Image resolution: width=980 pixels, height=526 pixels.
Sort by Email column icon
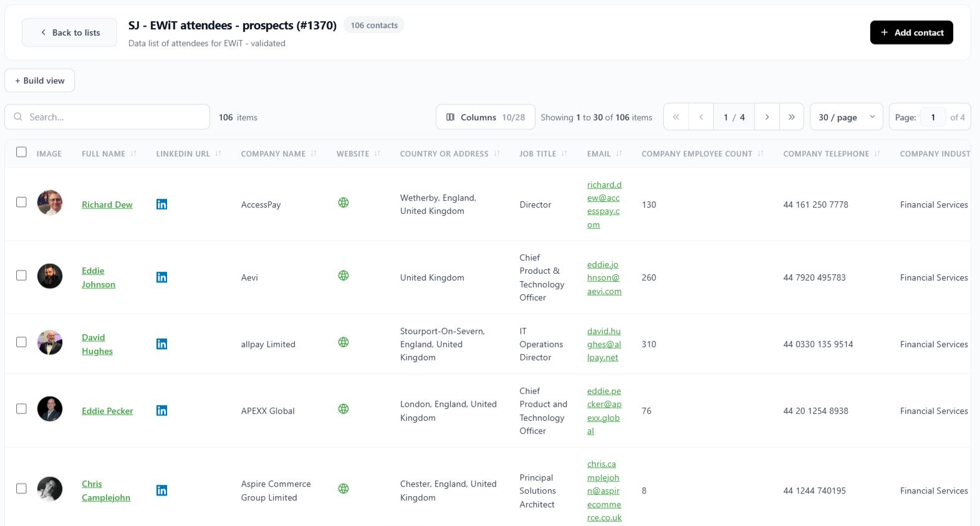pyautogui.click(x=619, y=153)
